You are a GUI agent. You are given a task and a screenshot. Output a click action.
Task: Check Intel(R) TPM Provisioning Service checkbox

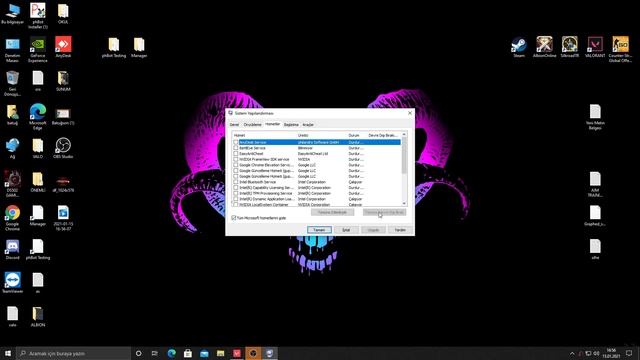[x=236, y=193]
